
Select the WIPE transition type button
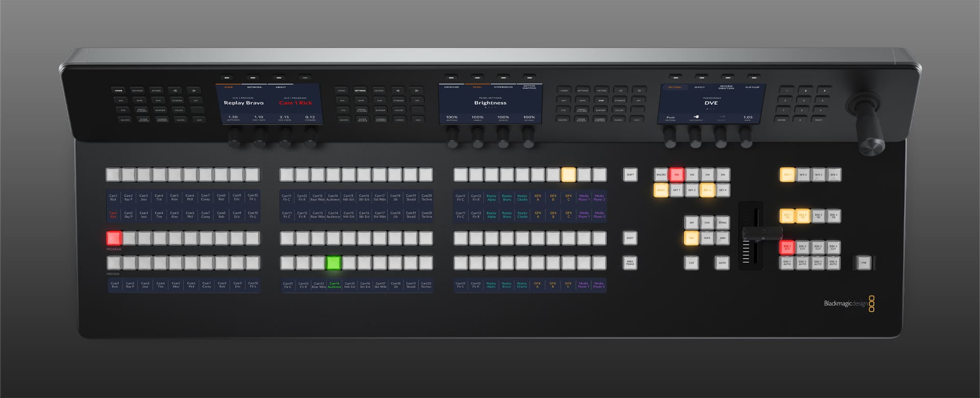point(707,238)
